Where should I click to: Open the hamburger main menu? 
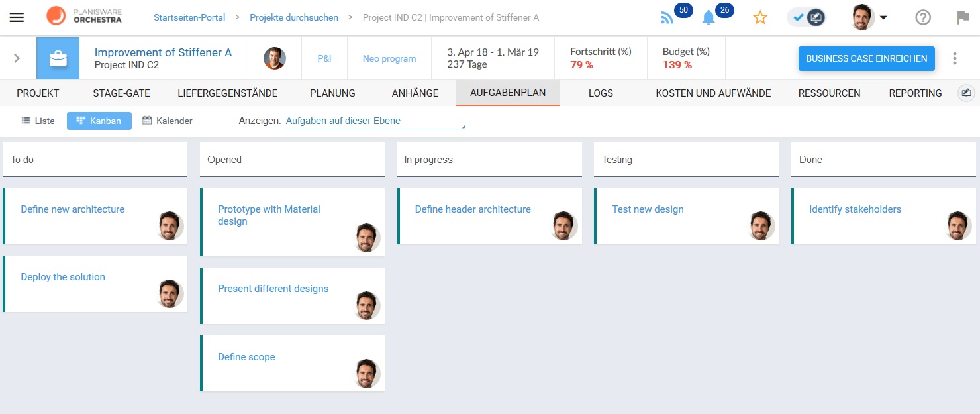click(x=17, y=18)
